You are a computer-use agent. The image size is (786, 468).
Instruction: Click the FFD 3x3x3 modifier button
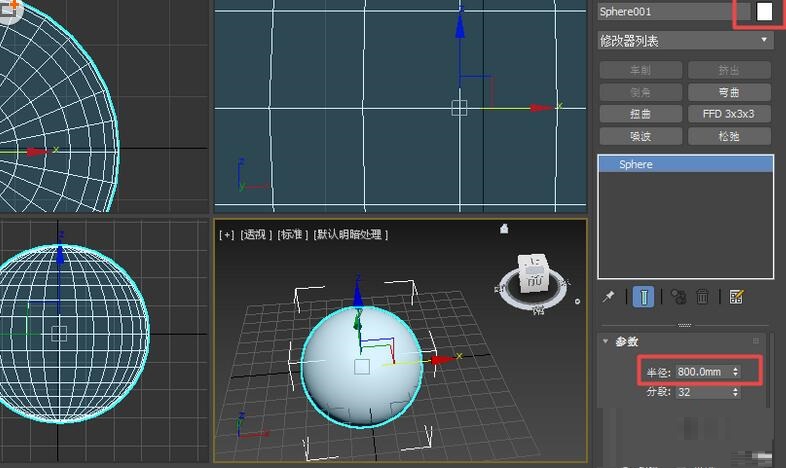729,114
